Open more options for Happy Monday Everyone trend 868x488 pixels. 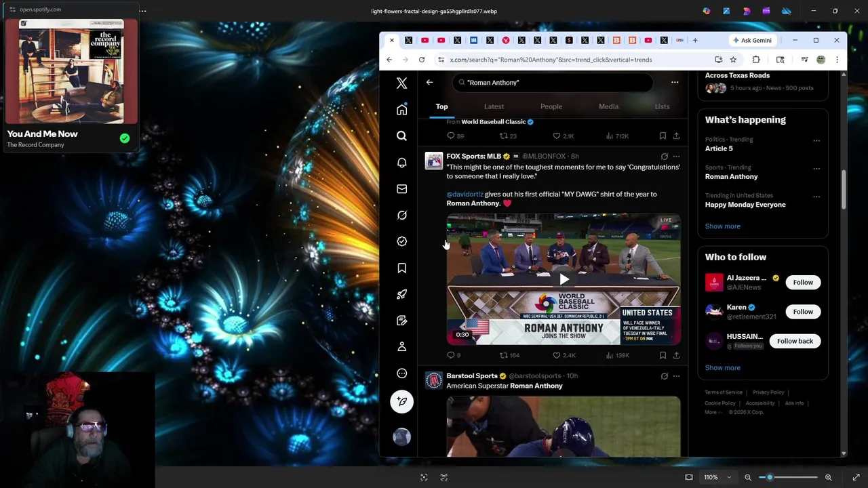pyautogui.click(x=816, y=197)
